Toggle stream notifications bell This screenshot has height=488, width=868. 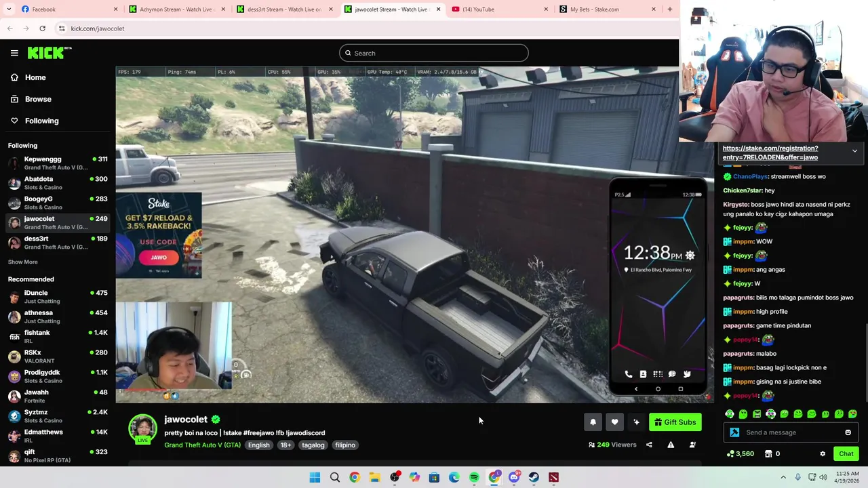[593, 422]
